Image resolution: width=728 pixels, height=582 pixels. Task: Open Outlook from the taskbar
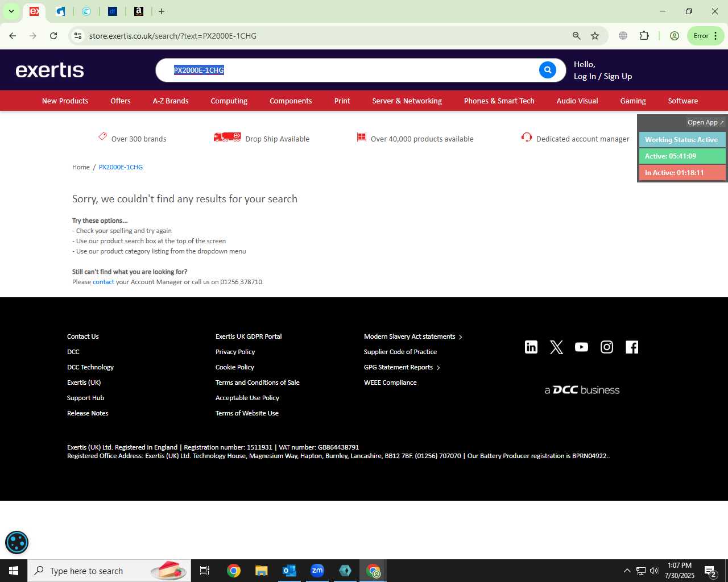(289, 571)
